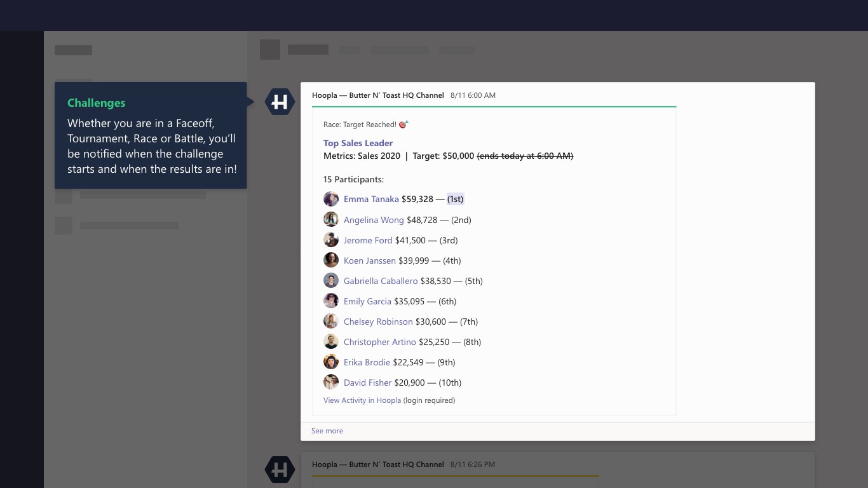Screen dimensions: 868x488
Task: Click Metrics: Sales 2020 text
Action: pyautogui.click(x=362, y=156)
